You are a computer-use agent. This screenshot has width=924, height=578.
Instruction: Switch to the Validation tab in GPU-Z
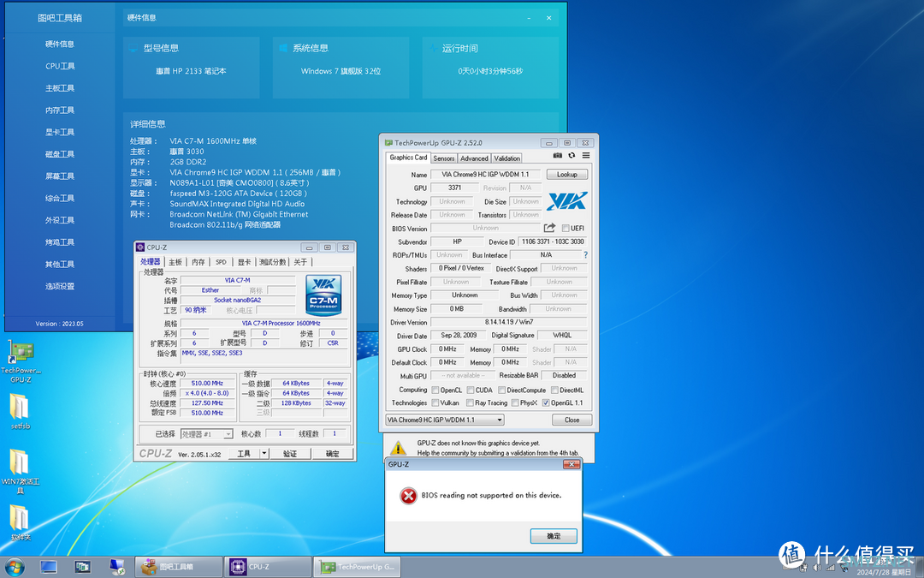click(x=506, y=158)
